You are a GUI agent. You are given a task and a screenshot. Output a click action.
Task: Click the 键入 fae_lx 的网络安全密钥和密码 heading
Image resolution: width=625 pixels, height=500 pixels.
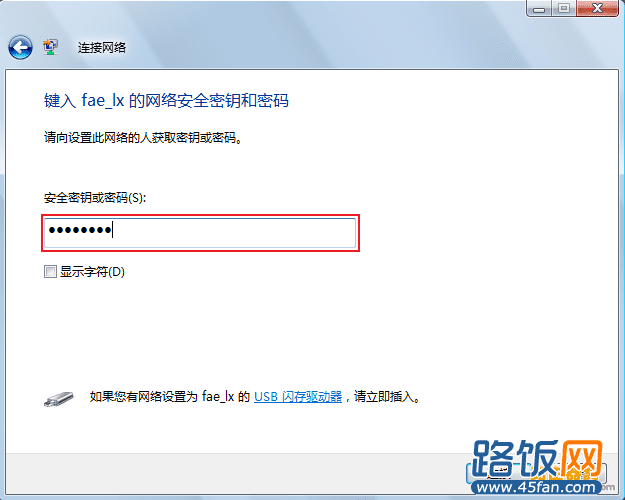166,100
